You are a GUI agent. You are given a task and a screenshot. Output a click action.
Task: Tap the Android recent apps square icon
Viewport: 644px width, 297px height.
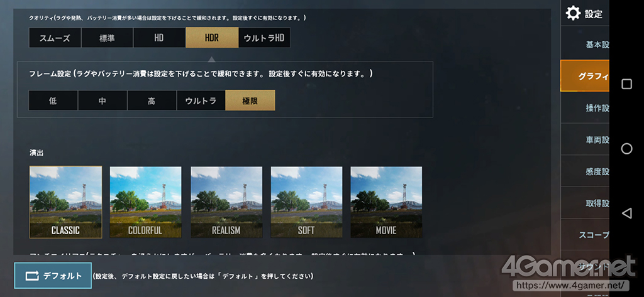[626, 84]
